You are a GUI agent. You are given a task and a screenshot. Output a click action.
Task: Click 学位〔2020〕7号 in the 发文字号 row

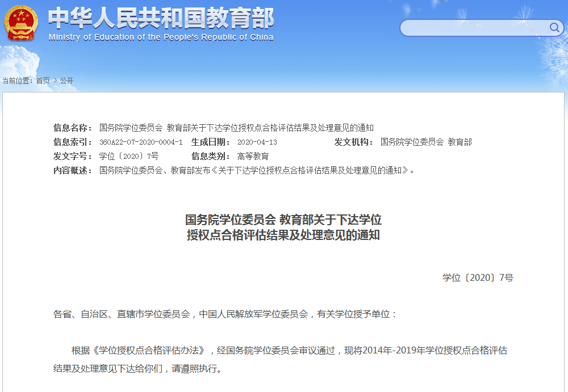[x=128, y=157]
